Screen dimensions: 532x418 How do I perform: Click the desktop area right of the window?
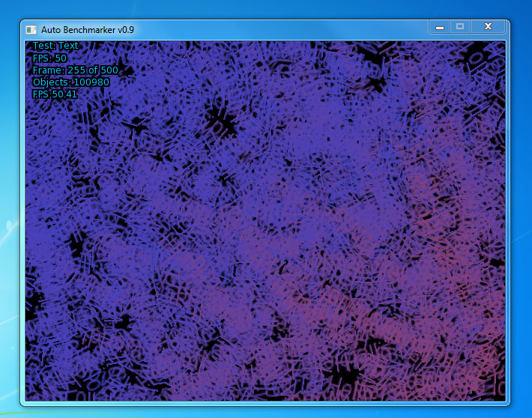522,225
